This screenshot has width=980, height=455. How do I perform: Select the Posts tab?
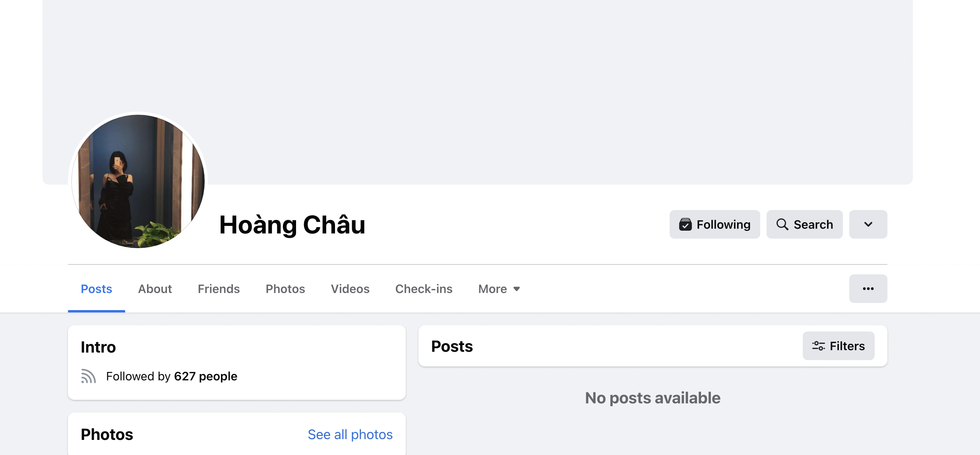coord(96,289)
